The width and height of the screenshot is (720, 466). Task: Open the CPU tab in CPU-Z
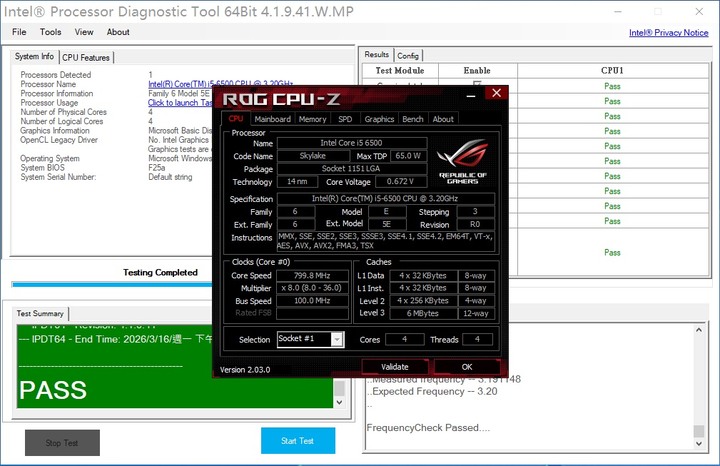click(236, 119)
